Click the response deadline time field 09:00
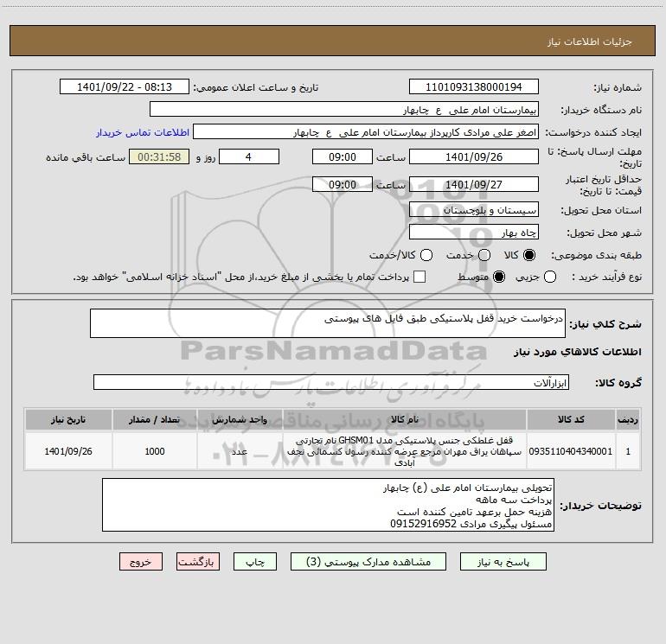This screenshot has height=644, width=666. (343, 156)
